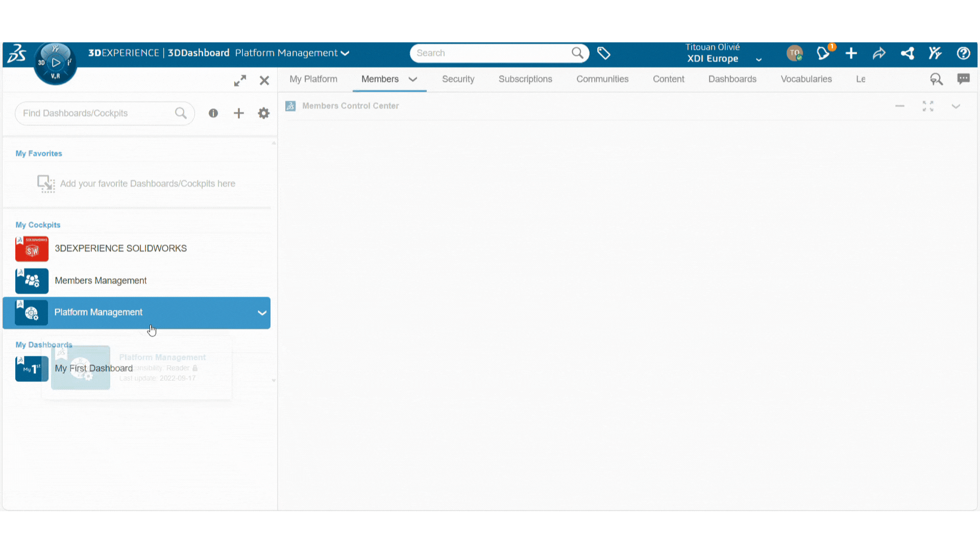Open the 3DEXPERIENCE compass
This screenshot has width=980, height=551.
click(55, 63)
